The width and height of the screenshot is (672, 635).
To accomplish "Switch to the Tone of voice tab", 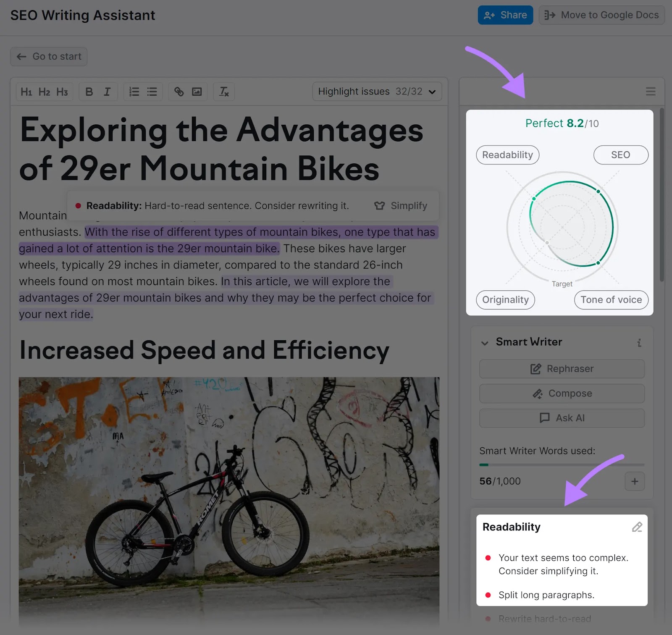I will pos(611,300).
